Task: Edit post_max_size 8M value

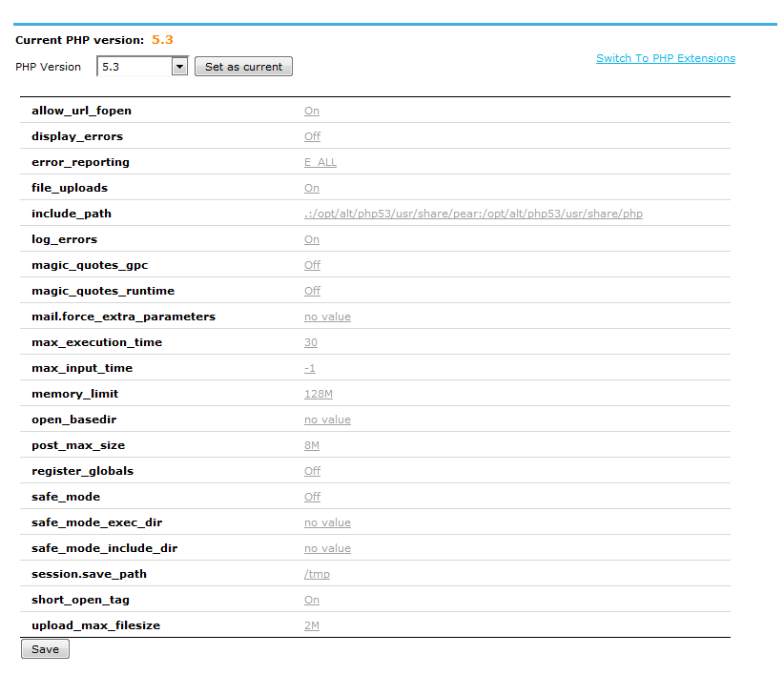Action: tap(312, 445)
